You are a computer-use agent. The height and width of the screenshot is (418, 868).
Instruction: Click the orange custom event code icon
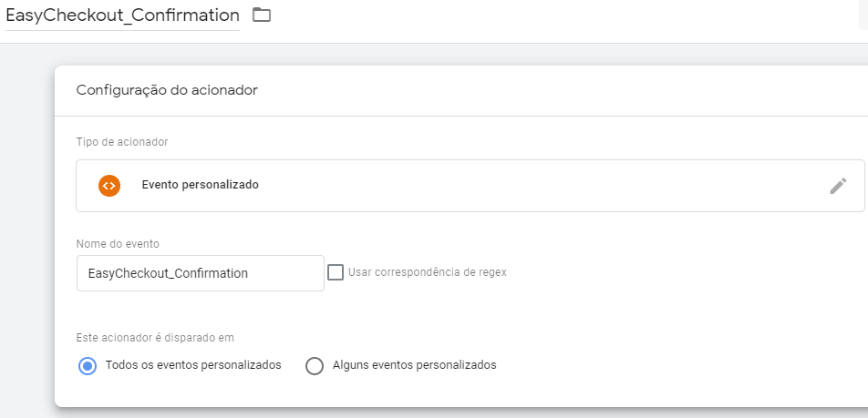coord(109,186)
